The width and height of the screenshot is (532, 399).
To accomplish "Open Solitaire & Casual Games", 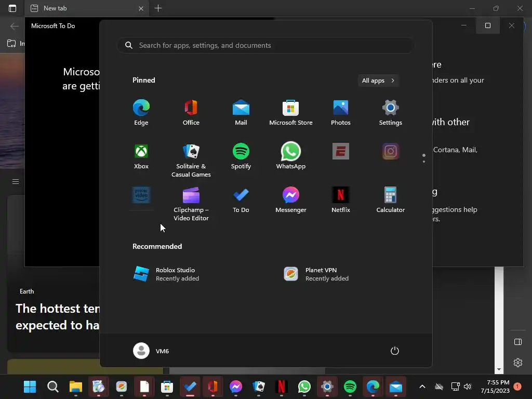I will click(191, 160).
